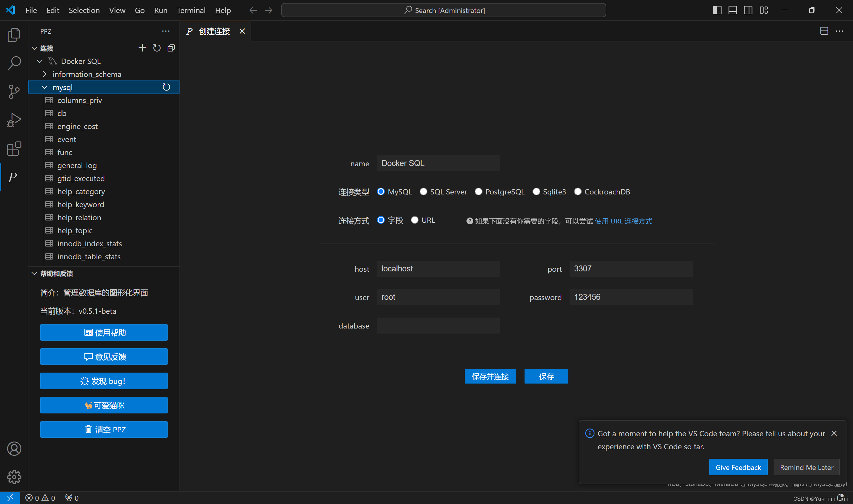The image size is (853, 504).
Task: Toggle bottom panel layout icon
Action: 733,10
